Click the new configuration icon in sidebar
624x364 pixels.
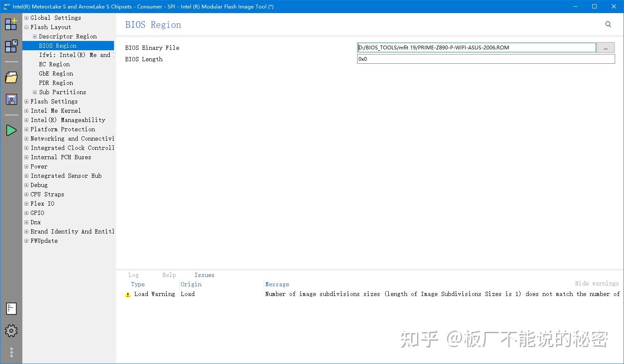pos(11,24)
